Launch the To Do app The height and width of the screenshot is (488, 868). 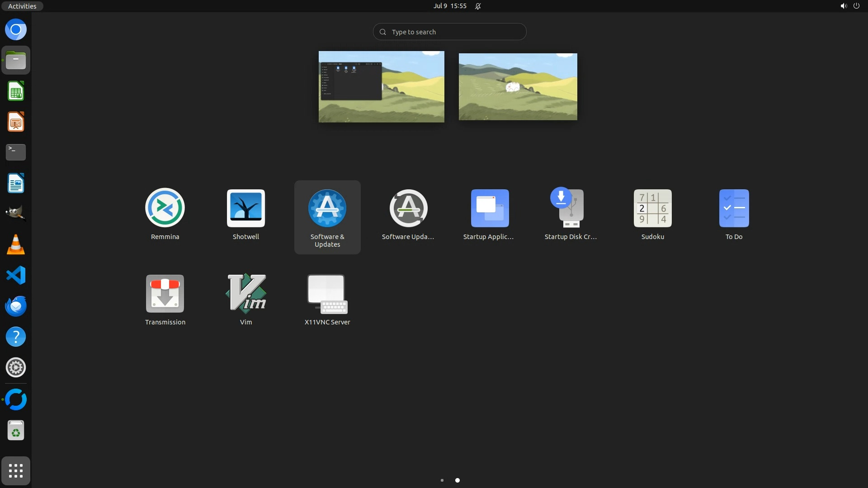click(734, 208)
